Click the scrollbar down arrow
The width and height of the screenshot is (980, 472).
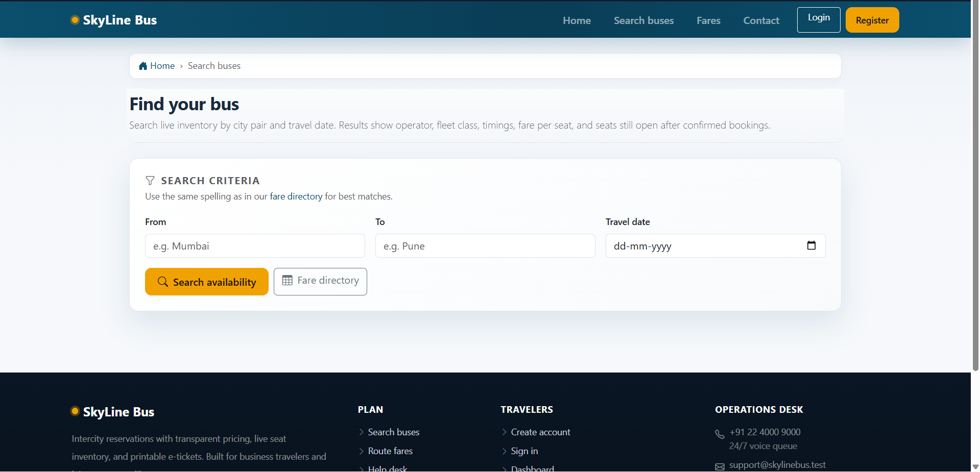(x=975, y=467)
